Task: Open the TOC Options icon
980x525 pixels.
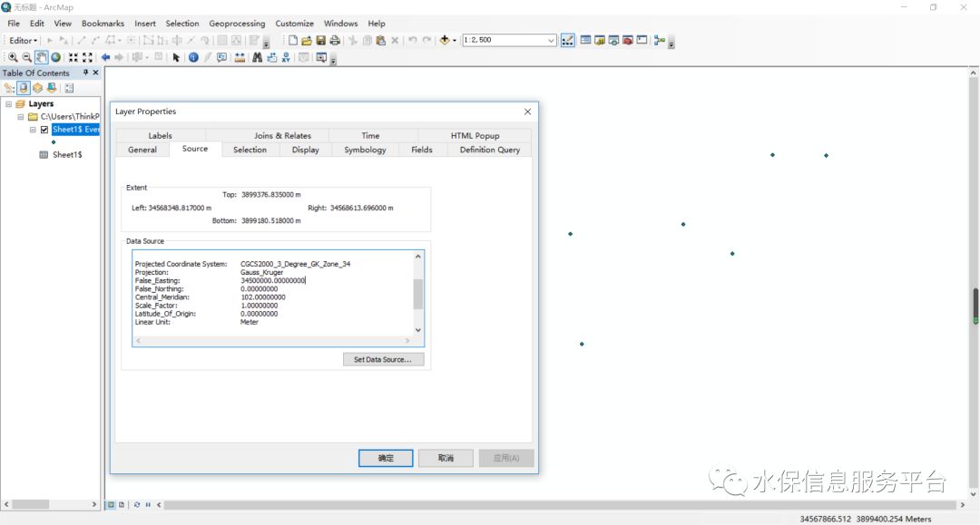Action: pos(69,88)
